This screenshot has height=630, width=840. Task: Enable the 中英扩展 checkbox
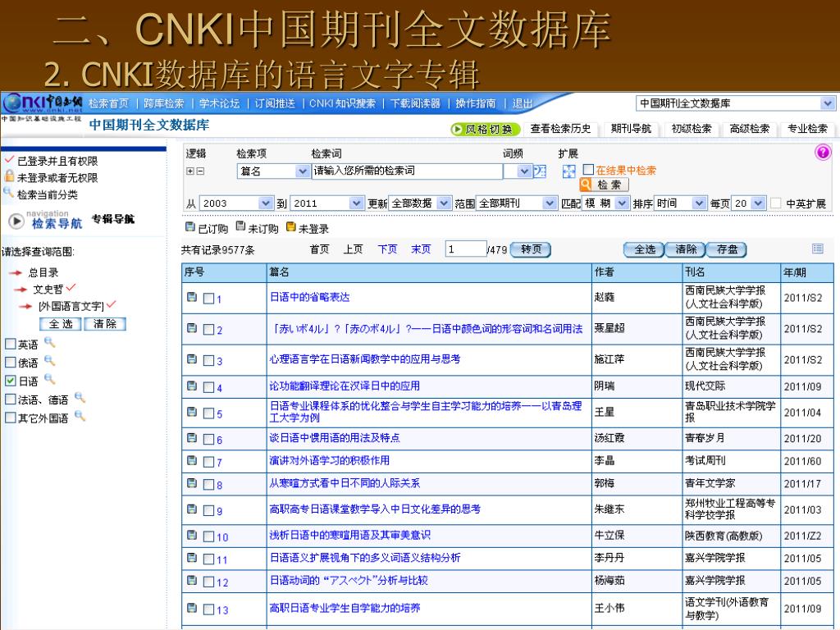[x=775, y=203]
